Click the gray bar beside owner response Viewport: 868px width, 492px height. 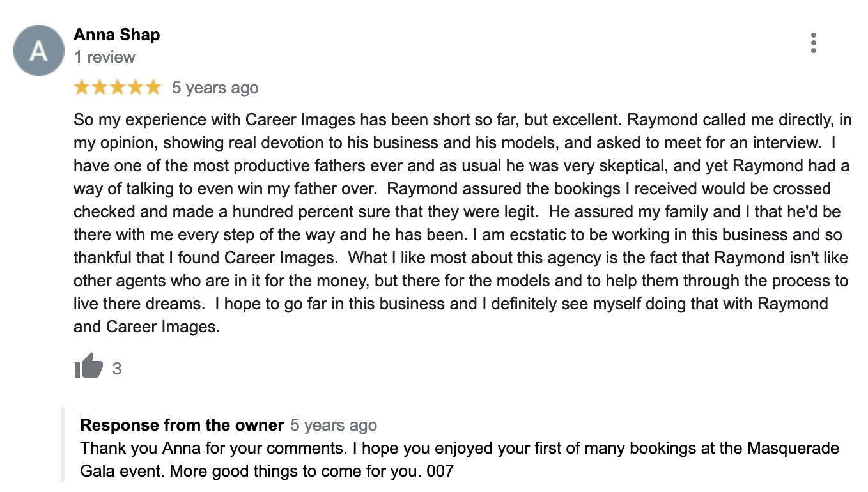click(63, 444)
